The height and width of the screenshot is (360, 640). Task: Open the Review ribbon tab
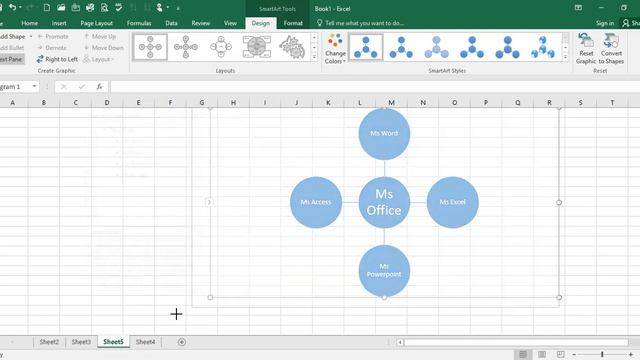pyautogui.click(x=200, y=23)
